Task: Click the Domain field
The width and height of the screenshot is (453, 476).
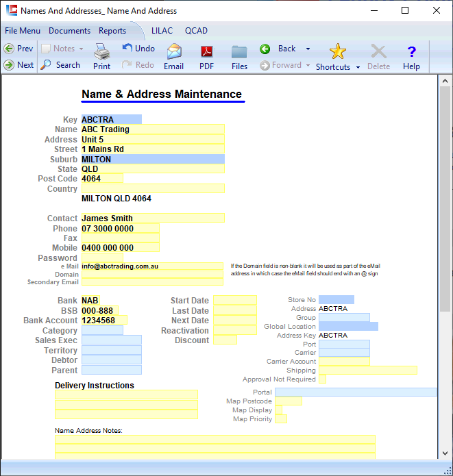Action: (153, 275)
